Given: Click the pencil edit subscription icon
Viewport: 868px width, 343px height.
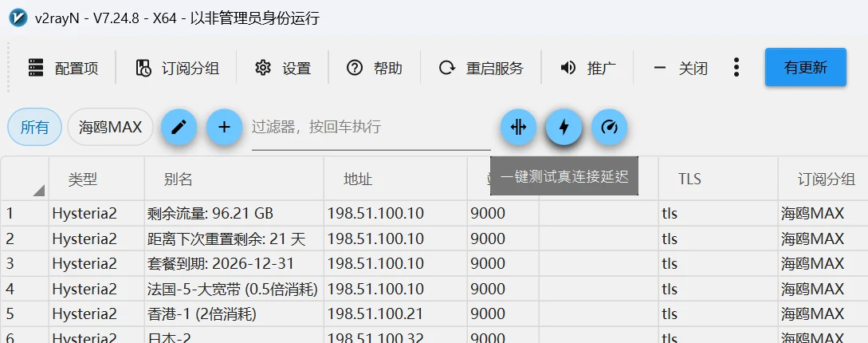Looking at the screenshot, I should (x=179, y=128).
